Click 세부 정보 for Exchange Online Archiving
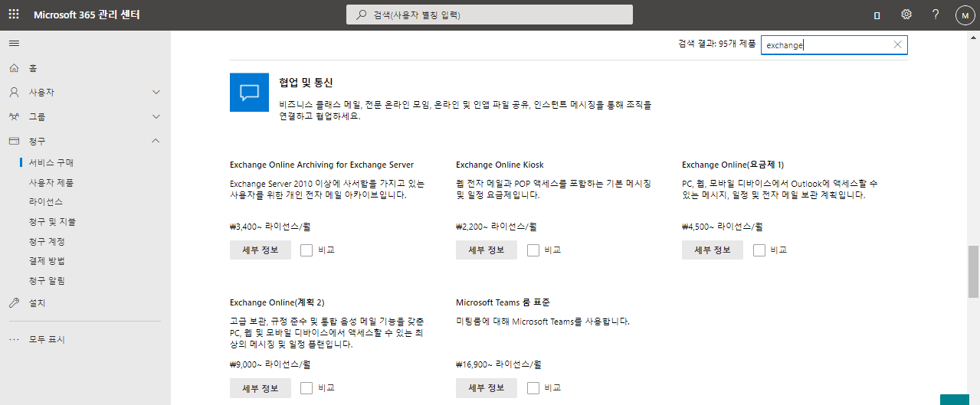This screenshot has width=980, height=405. coord(261,250)
